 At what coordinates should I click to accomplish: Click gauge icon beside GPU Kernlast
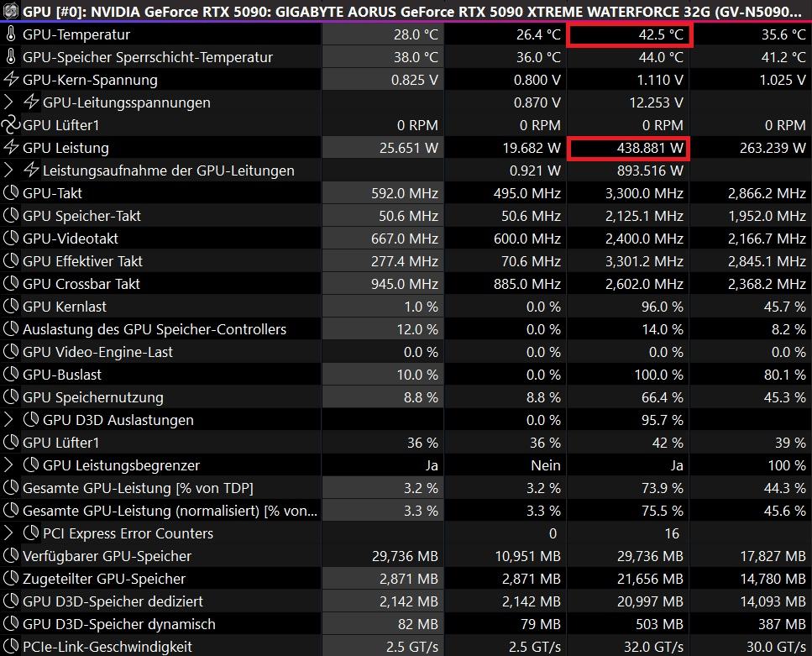(x=11, y=307)
